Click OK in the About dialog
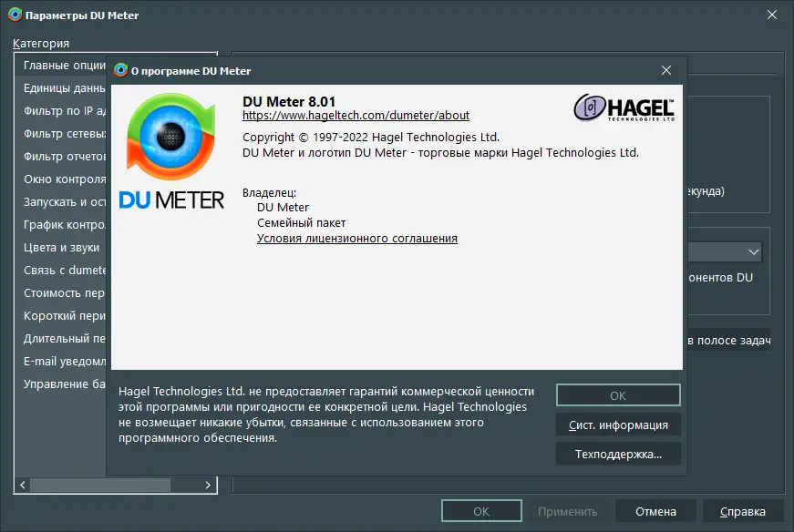 (x=618, y=395)
